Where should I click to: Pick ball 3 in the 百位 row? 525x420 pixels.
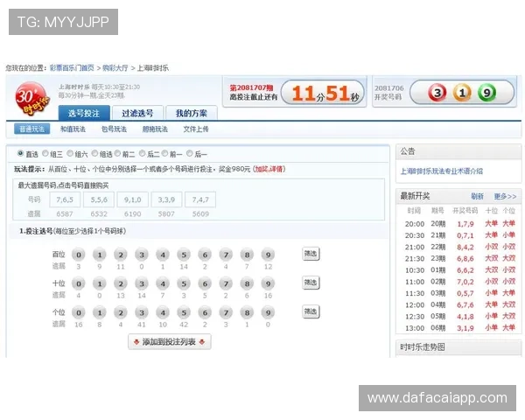pos(142,255)
